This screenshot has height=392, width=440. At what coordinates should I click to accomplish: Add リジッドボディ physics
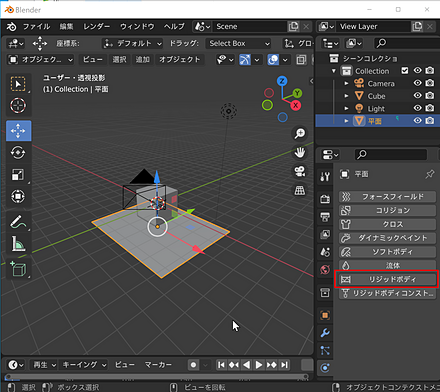coord(387,279)
